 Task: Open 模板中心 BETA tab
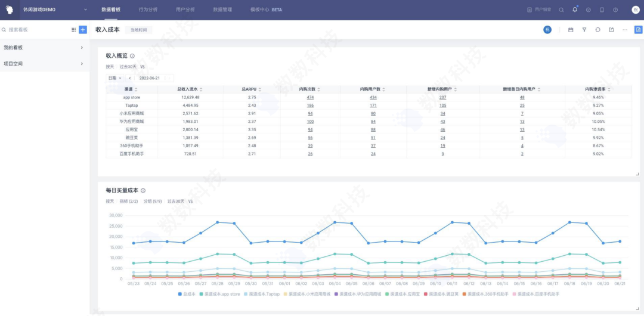point(266,10)
